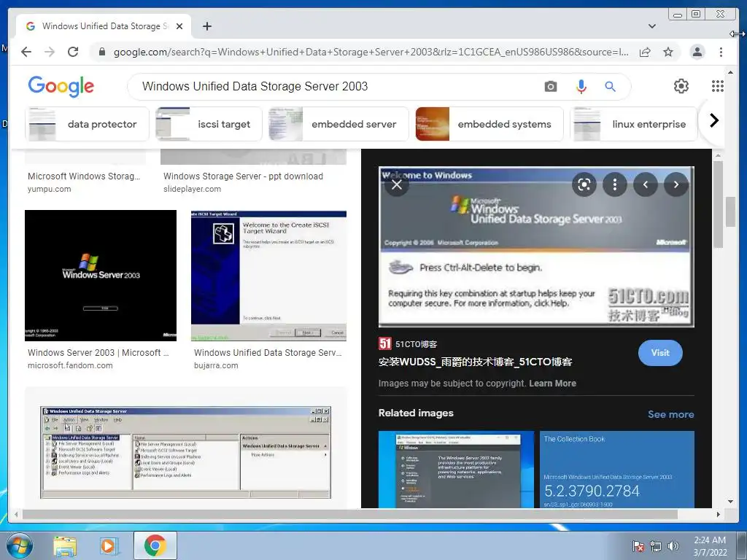Open the 安装WUDSS blog title link

point(475,362)
